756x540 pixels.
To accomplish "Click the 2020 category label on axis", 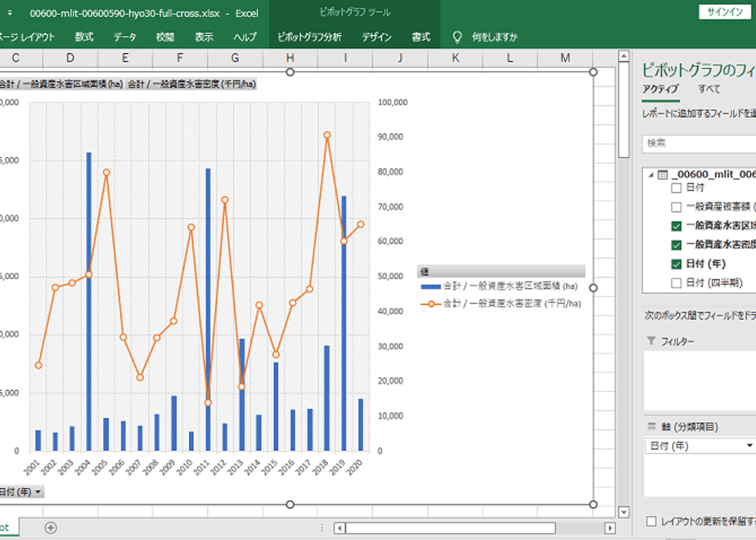I will pyautogui.click(x=355, y=466).
